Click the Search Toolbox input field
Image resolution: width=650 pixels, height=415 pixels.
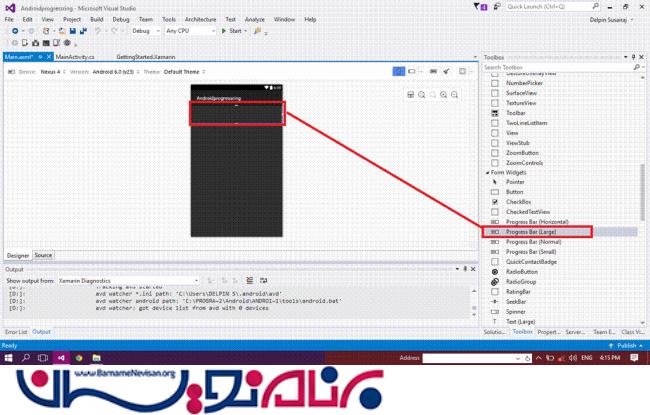pyautogui.click(x=560, y=68)
